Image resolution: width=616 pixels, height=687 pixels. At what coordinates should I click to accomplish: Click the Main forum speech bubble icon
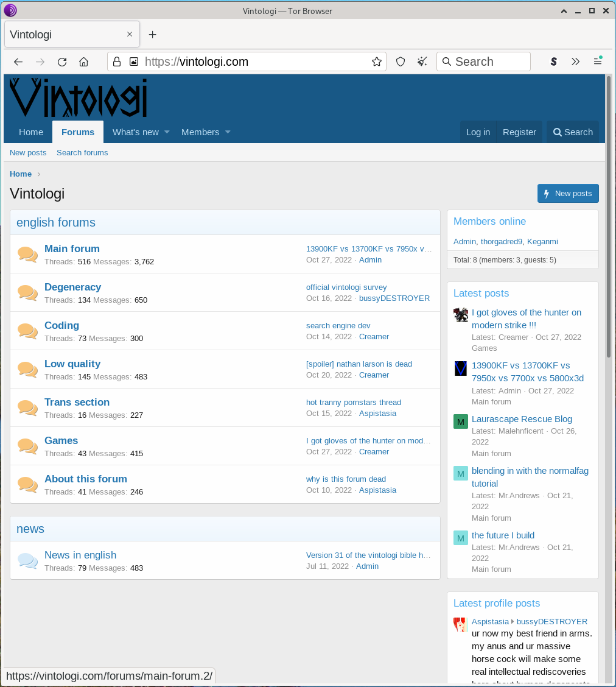pos(27,254)
